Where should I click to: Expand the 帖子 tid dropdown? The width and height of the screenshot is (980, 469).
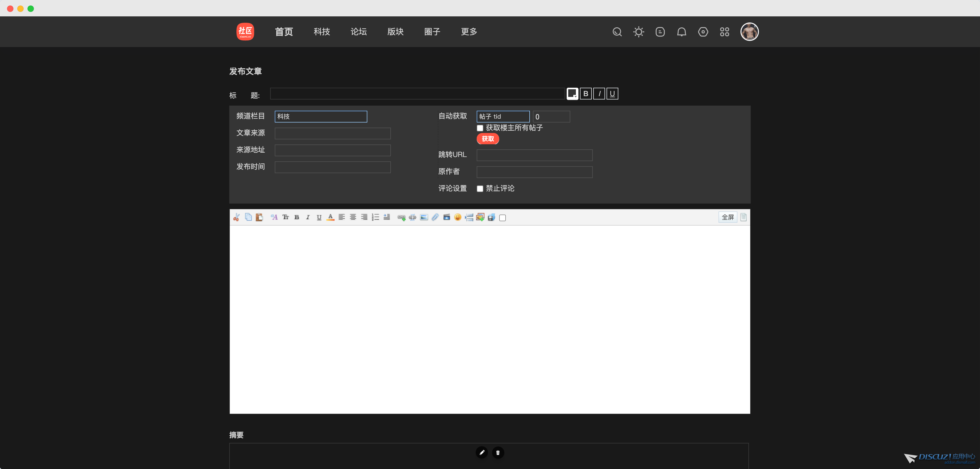503,117
